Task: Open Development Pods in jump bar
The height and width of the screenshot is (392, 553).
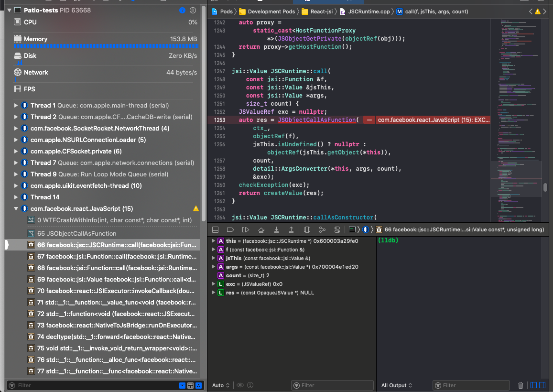Action: 267,11
